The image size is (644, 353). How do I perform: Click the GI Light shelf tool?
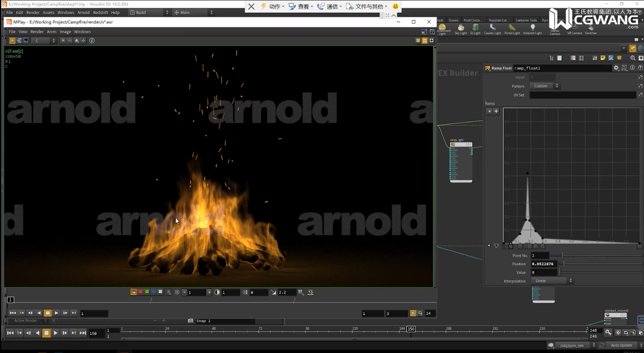(475, 29)
